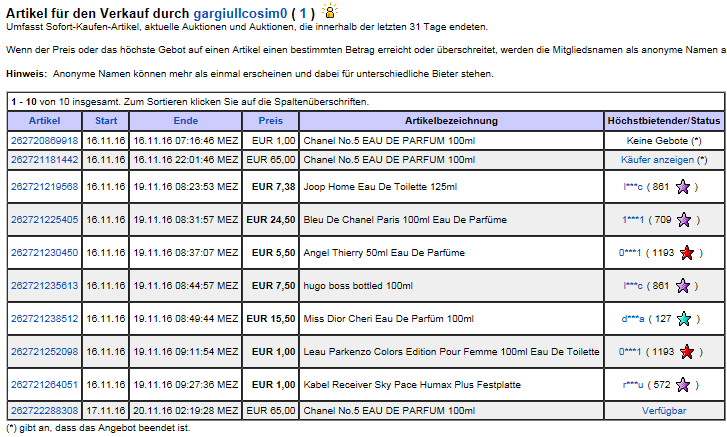Open item 262721230450
Viewport: 727px width, 437px height.
click(x=45, y=253)
